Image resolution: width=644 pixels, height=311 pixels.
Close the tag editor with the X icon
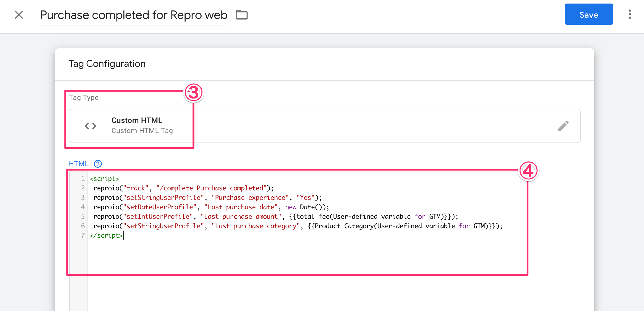point(19,15)
